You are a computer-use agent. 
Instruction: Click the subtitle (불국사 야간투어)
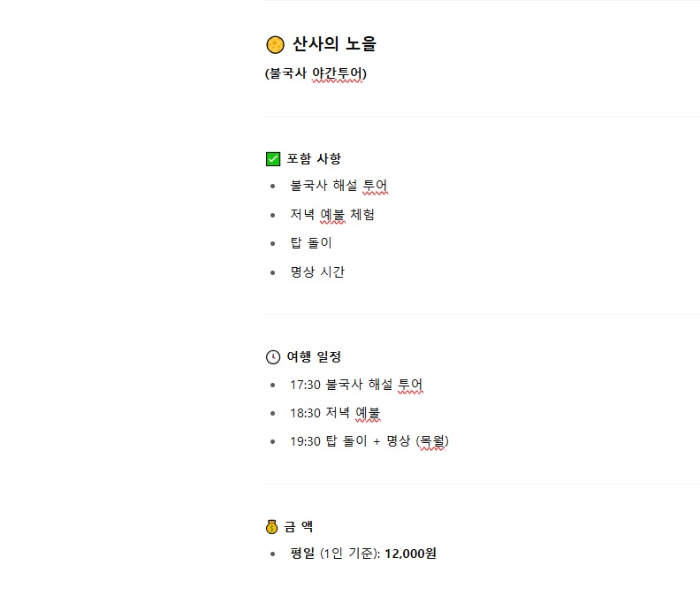[316, 73]
